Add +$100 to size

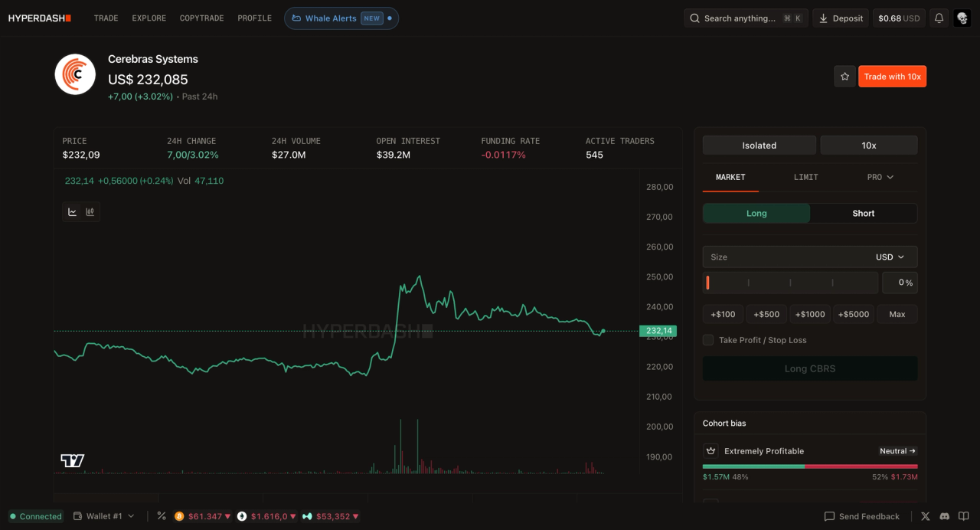723,314
